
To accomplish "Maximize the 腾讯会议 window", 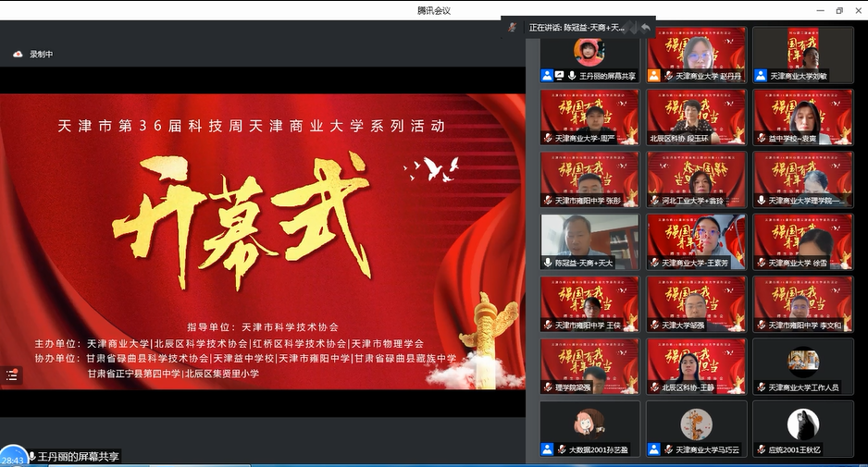I will point(839,10).
